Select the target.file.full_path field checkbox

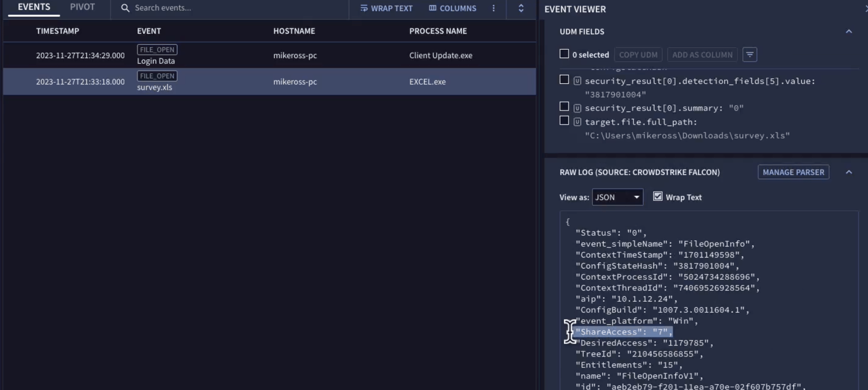click(x=564, y=121)
